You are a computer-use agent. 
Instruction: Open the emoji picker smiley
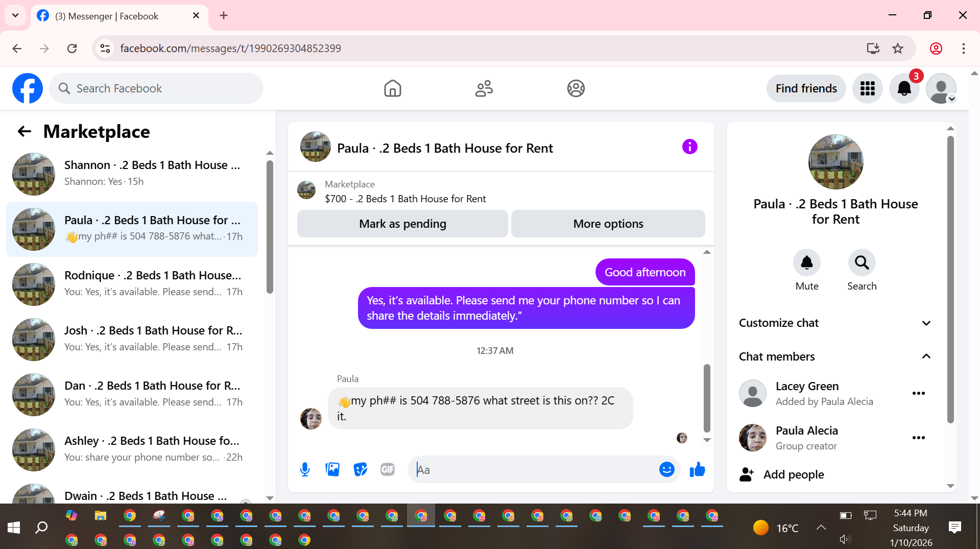[x=666, y=469]
